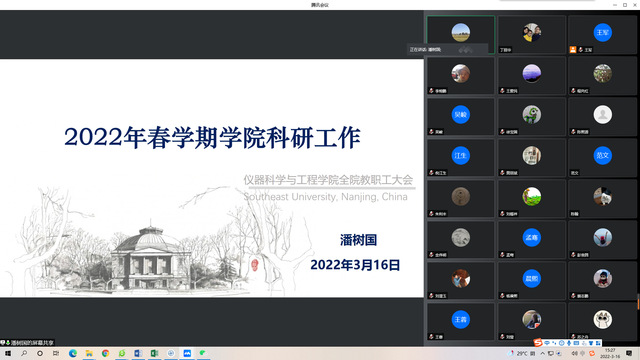
Task: Open the Word icon in the taskbar
Action: 138,353
